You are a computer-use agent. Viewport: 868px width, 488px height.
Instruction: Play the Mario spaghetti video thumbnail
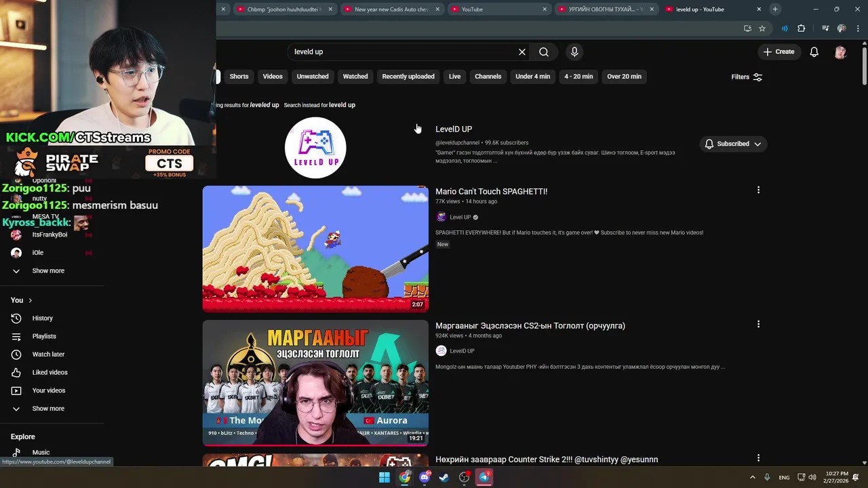click(x=315, y=248)
